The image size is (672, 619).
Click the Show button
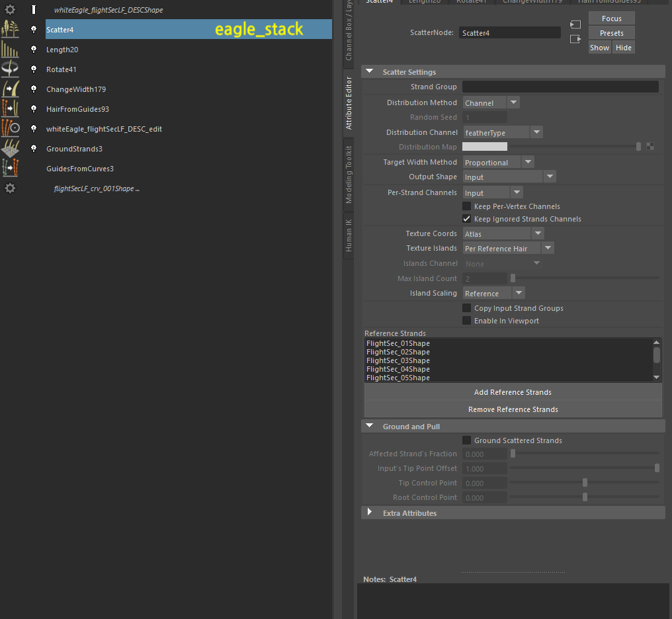coord(599,48)
